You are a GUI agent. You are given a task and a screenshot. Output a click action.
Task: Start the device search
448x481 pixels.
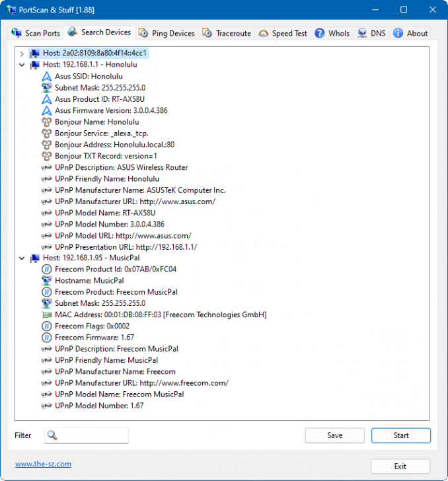401,435
